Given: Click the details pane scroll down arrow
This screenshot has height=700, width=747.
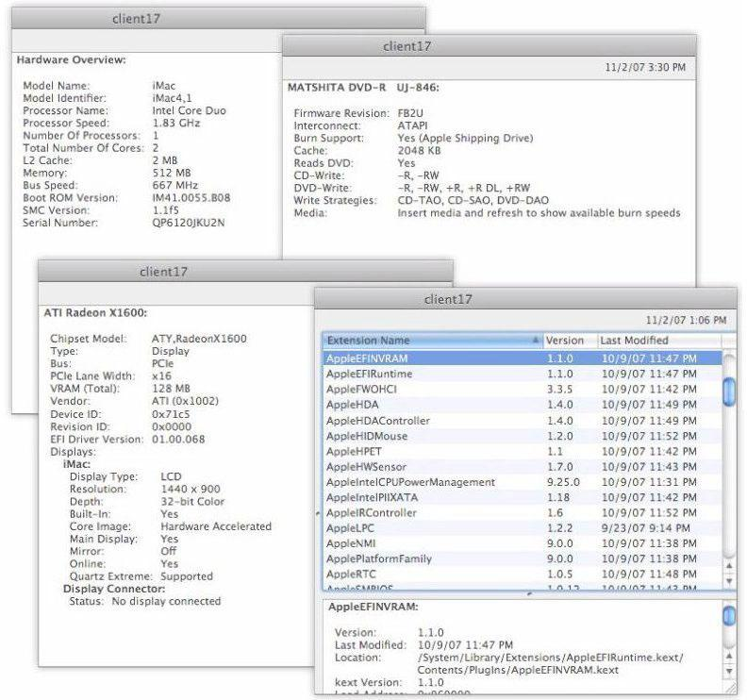Looking at the screenshot, I should [x=729, y=672].
